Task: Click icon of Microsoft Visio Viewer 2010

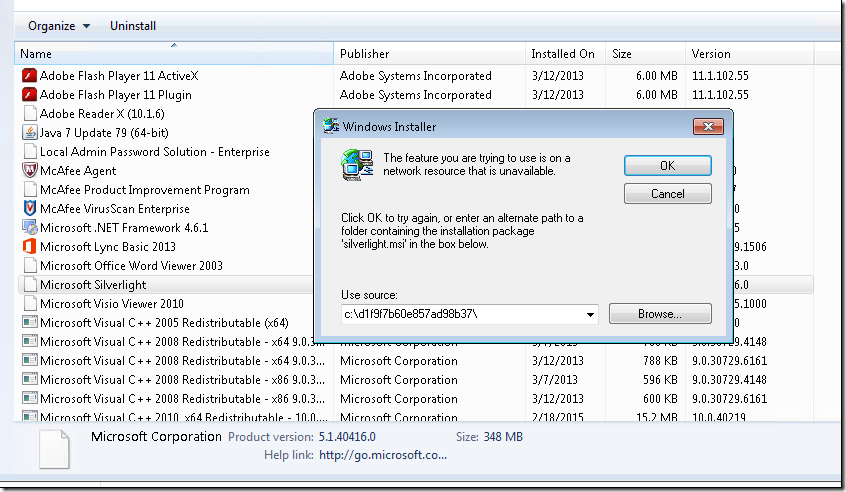Action: (30, 303)
